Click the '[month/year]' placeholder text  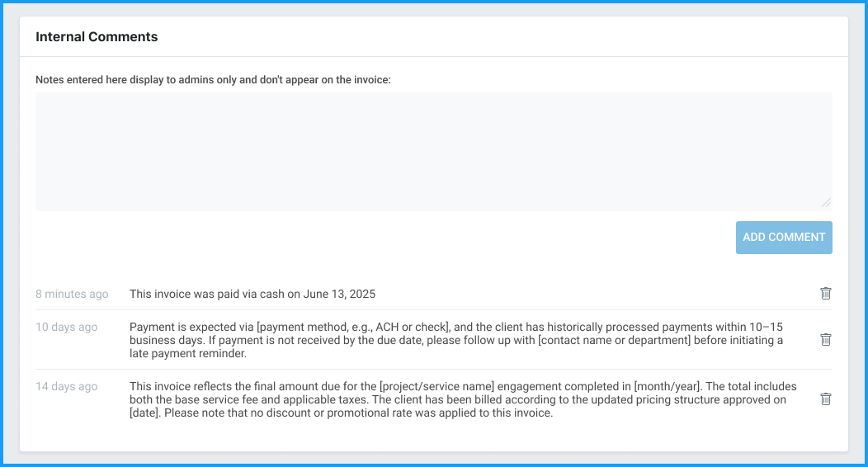(666, 386)
